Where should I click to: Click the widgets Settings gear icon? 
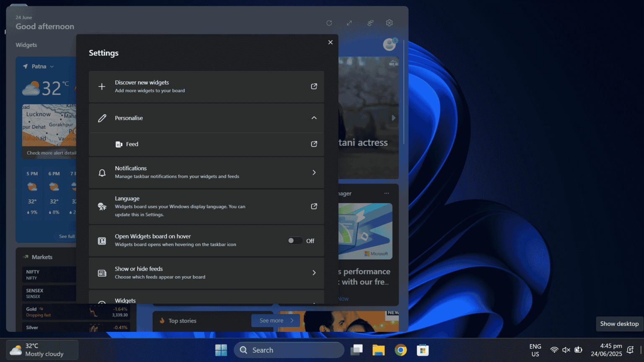[389, 23]
